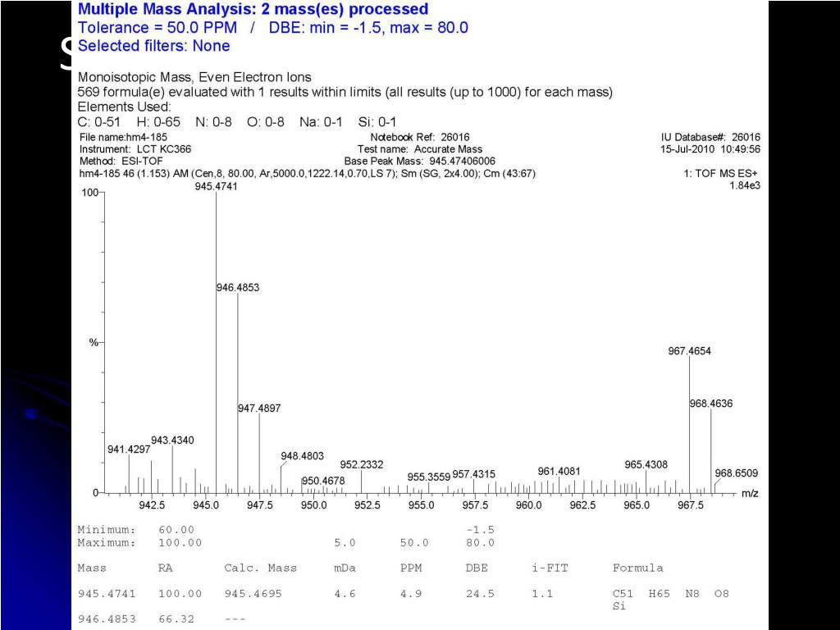
Task: Click the Method: ESI-TOF text
Action: pos(121,161)
